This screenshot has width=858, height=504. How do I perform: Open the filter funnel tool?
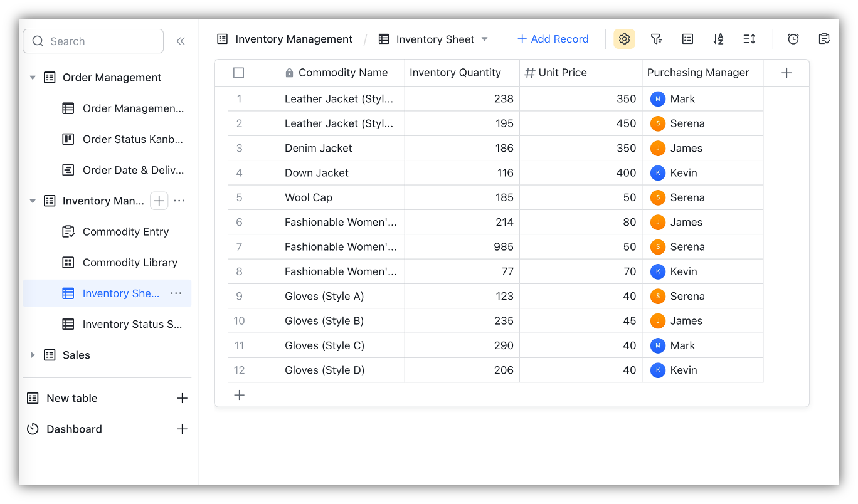pyautogui.click(x=656, y=39)
